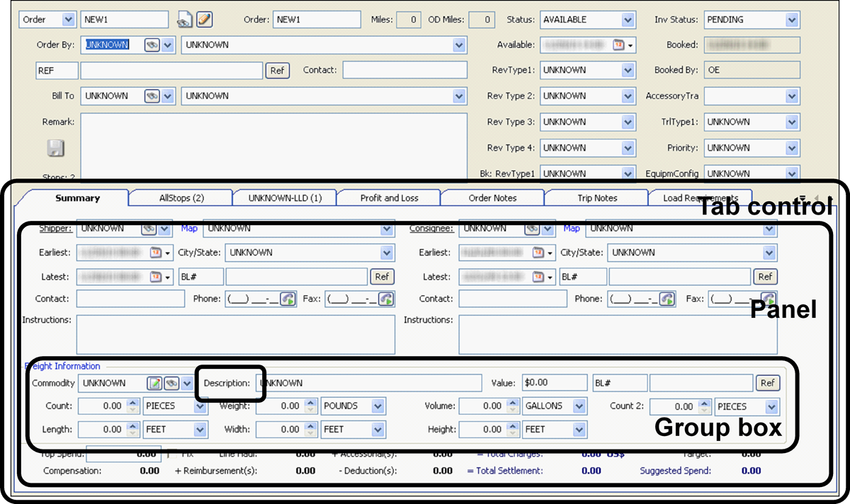
Task: Click the document lookup icon beside NEW1
Action: pos(184,19)
